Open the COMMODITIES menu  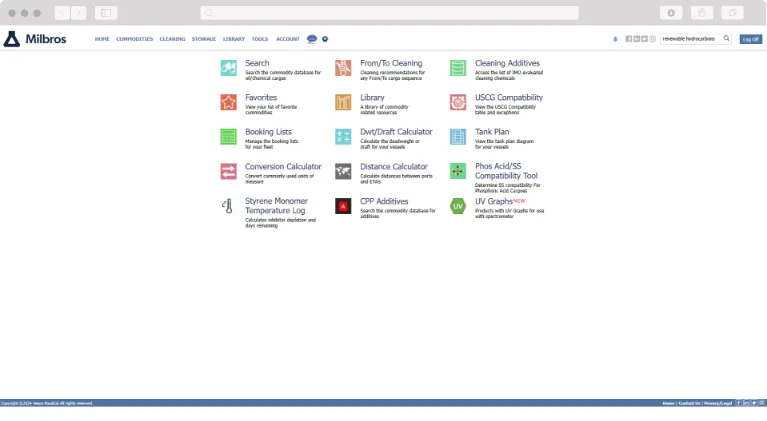(135, 39)
